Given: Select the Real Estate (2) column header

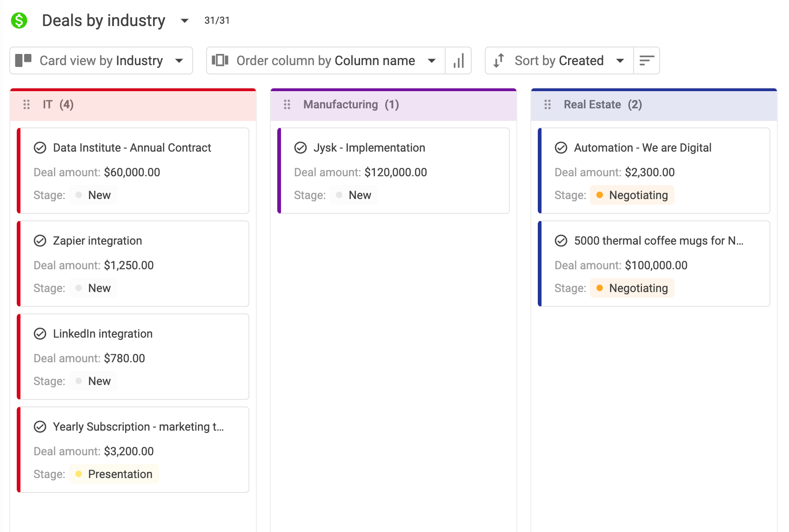Looking at the screenshot, I should pyautogui.click(x=654, y=105).
